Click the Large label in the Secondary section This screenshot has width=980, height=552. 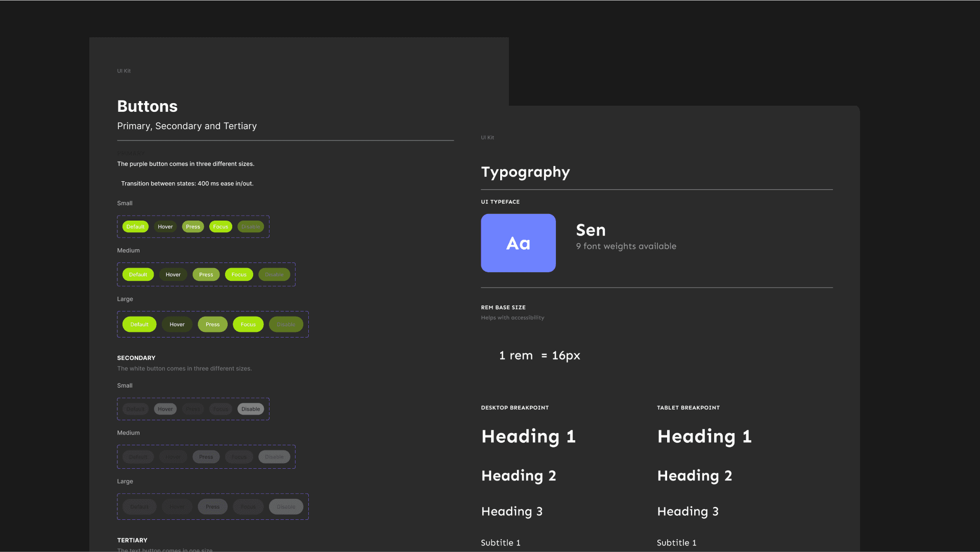pyautogui.click(x=125, y=482)
